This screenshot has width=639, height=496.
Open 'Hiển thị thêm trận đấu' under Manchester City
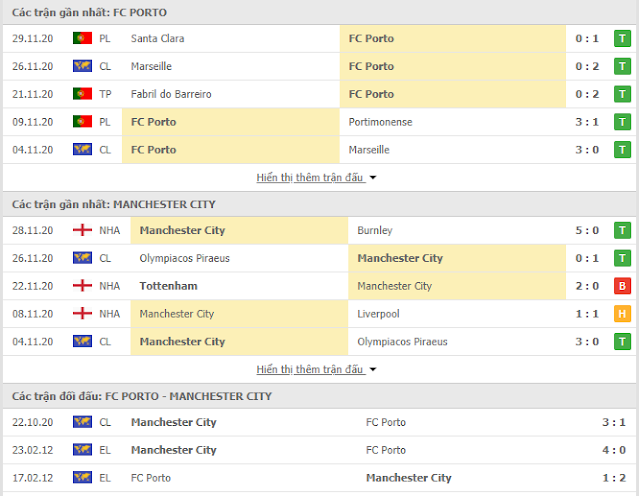tap(310, 370)
